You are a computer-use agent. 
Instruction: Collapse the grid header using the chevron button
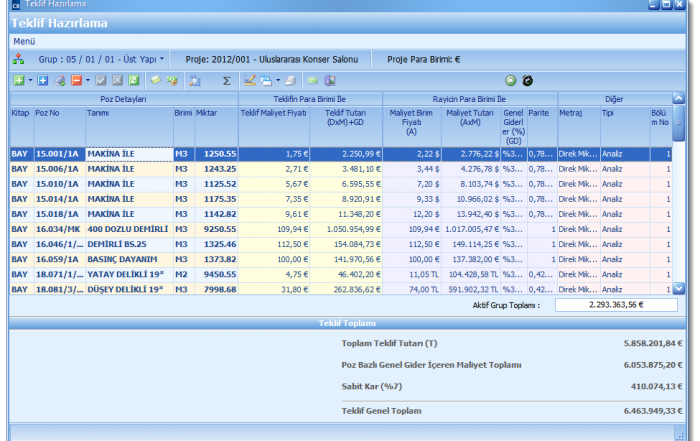click(679, 99)
